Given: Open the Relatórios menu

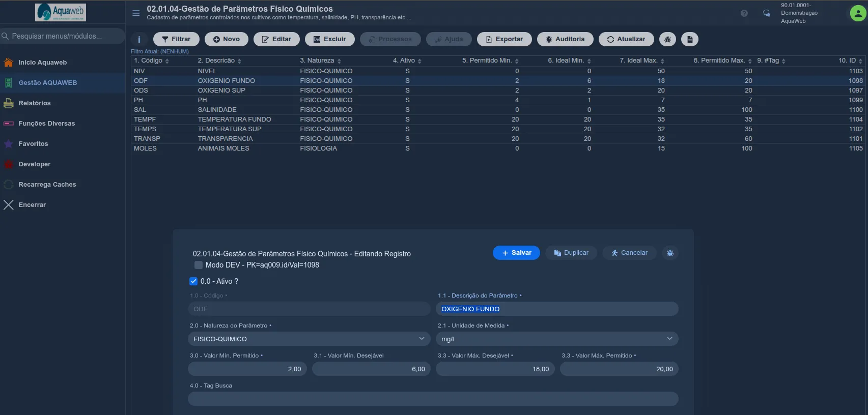Looking at the screenshot, I should click(35, 103).
